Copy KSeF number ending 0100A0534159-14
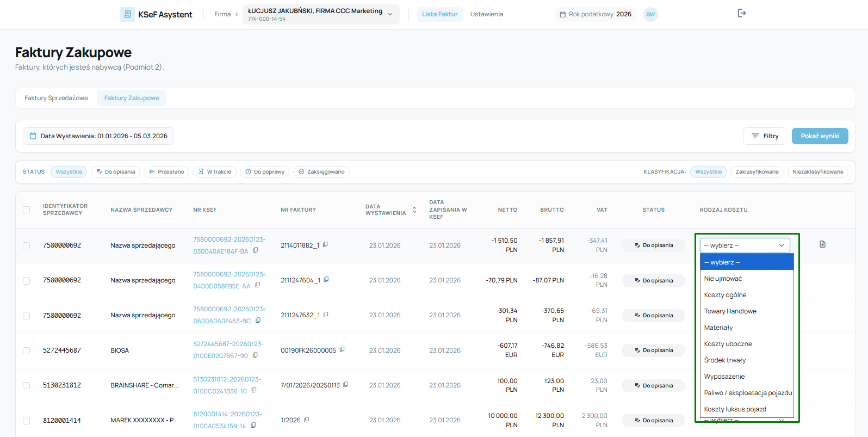The image size is (868, 437). [253, 425]
